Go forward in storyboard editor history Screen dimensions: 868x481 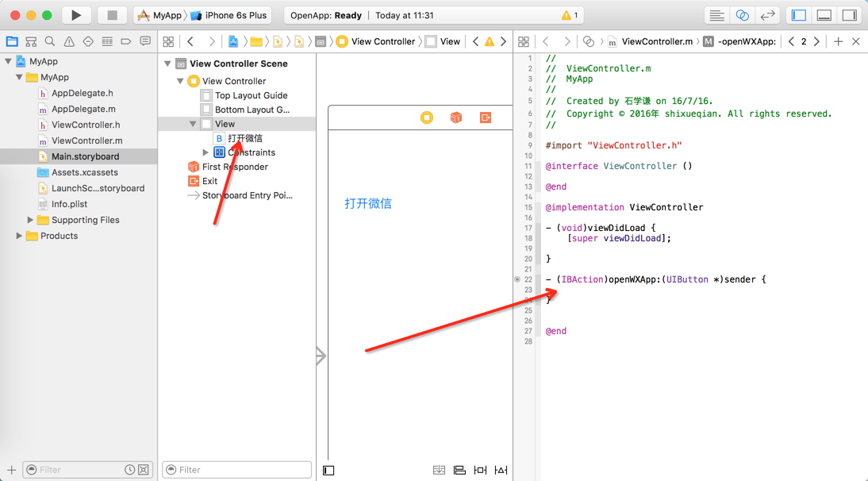[212, 41]
